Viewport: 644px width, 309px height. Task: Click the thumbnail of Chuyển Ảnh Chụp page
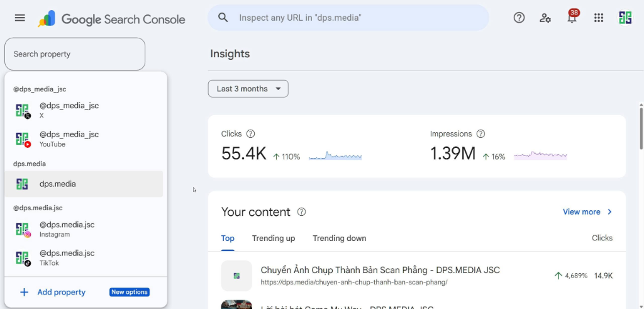(x=236, y=276)
